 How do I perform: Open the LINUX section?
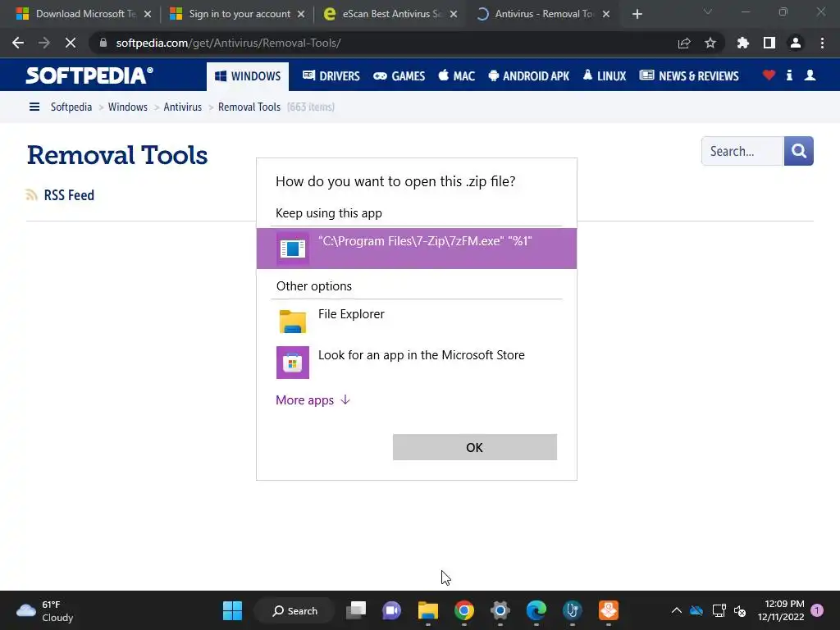[x=605, y=76]
